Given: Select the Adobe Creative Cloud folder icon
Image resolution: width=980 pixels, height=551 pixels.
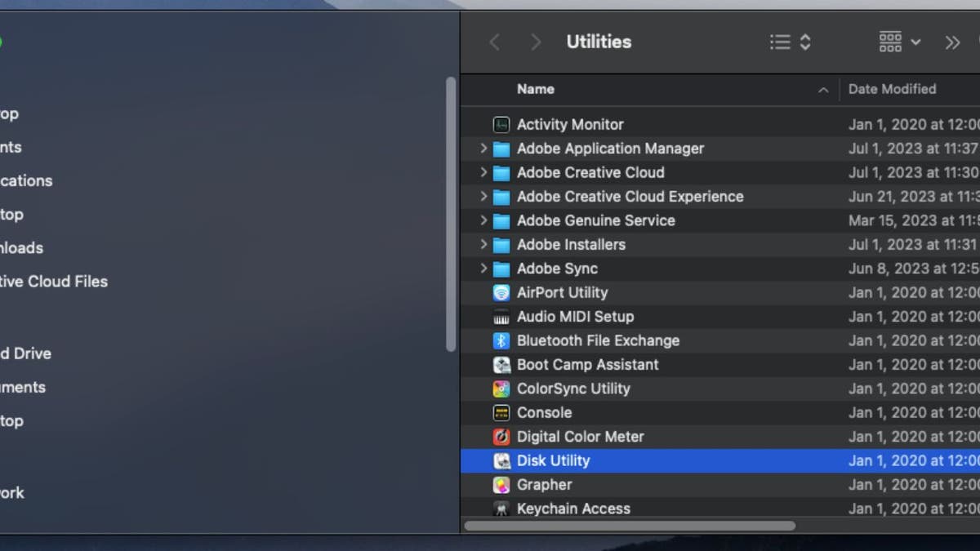Looking at the screenshot, I should click(x=501, y=173).
